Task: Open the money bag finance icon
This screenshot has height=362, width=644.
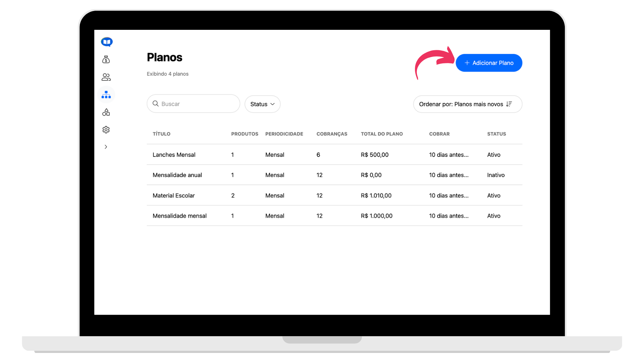Action: [106, 60]
